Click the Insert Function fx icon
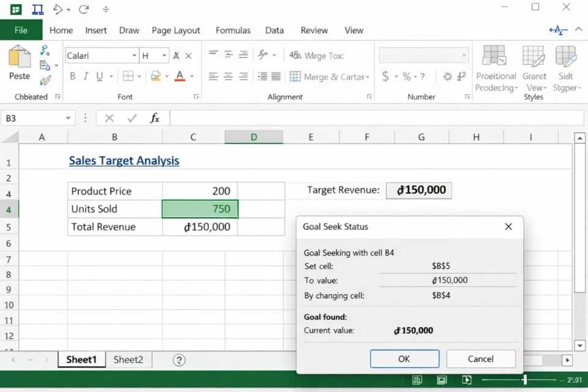This screenshot has height=392, width=588. tap(155, 118)
